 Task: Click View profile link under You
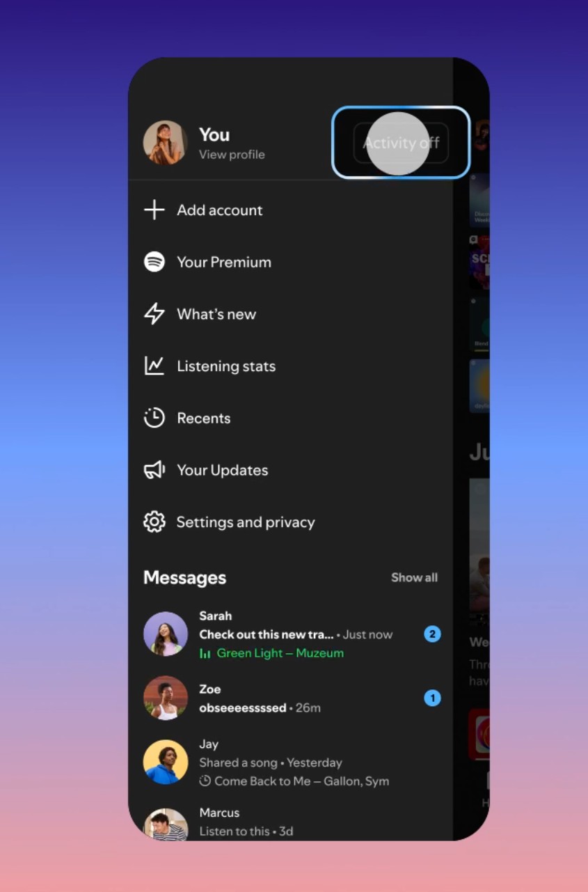click(x=232, y=155)
